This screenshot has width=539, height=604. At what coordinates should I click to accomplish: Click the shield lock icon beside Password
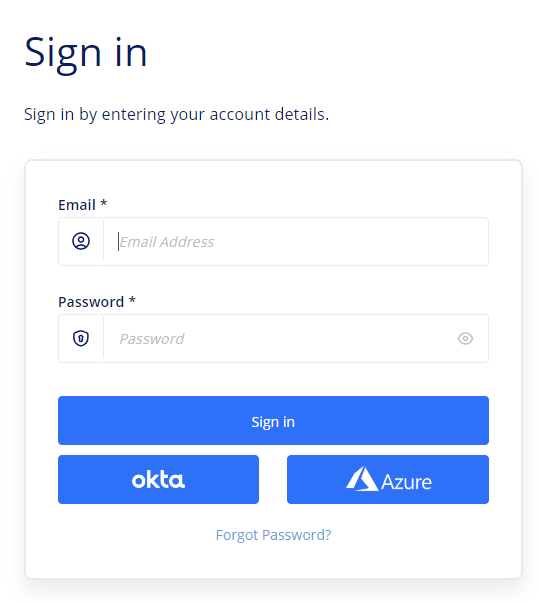81,339
